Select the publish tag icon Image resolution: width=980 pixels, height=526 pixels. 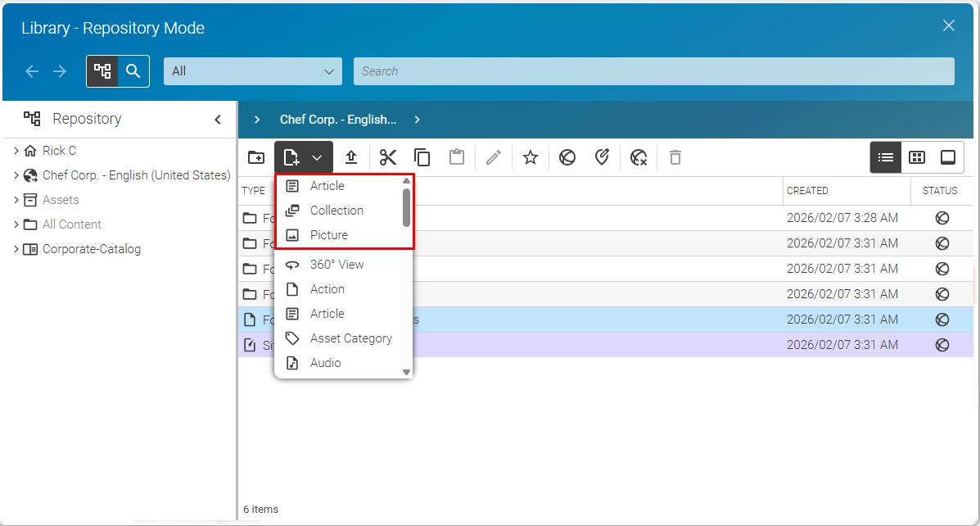[x=602, y=156]
